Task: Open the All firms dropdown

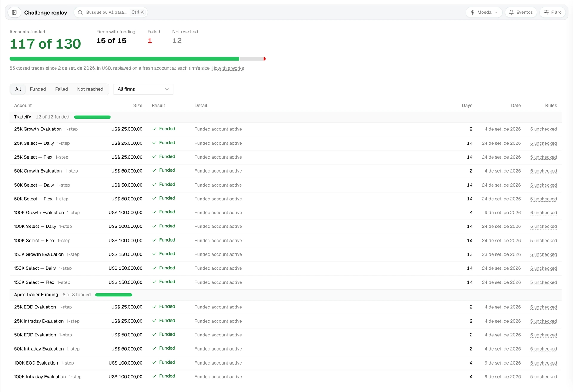Action: 143,89
